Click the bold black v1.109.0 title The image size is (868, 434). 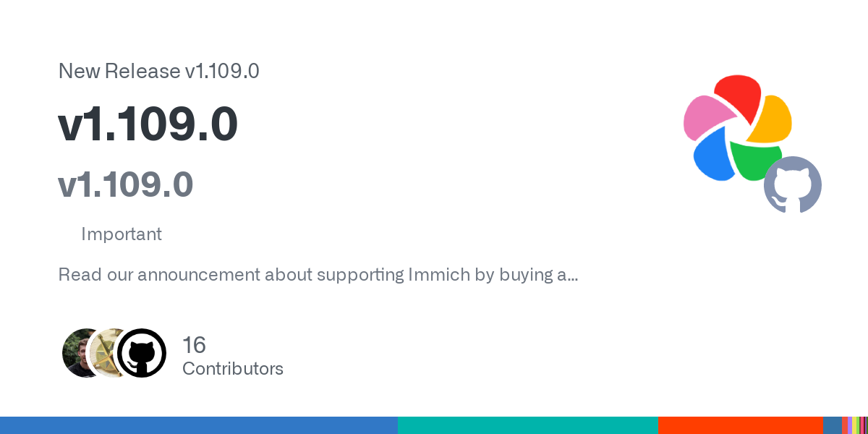tap(148, 124)
